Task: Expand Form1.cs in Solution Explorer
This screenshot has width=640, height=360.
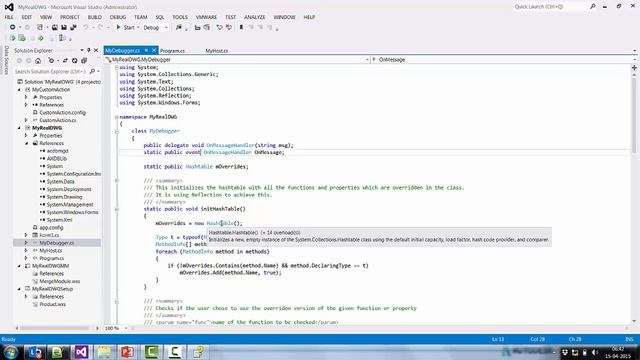Action: click(x=27, y=235)
